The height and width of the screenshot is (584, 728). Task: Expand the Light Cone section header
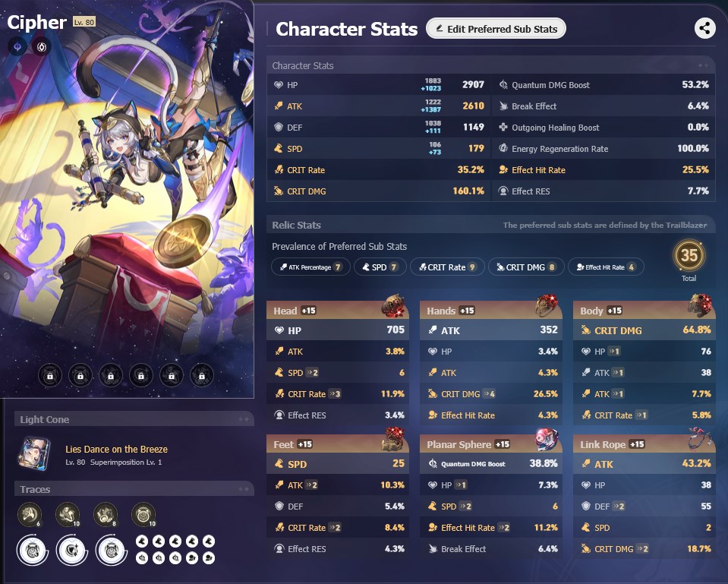(x=134, y=419)
